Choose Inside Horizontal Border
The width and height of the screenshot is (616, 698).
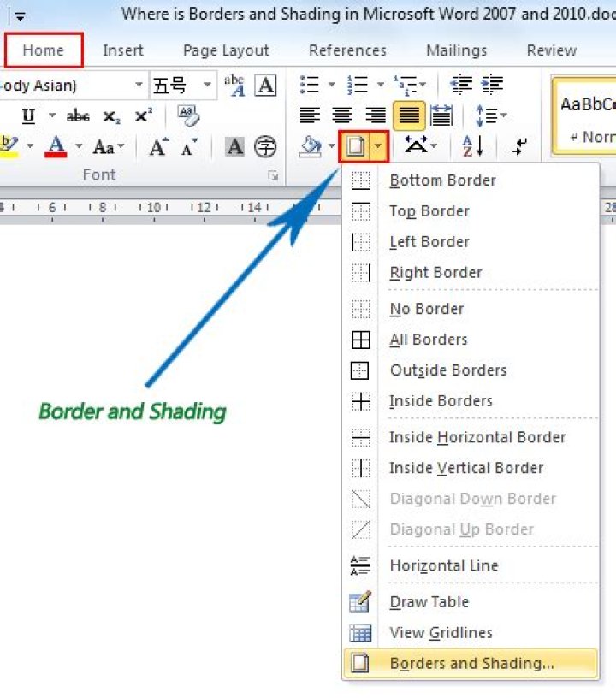coord(471,437)
